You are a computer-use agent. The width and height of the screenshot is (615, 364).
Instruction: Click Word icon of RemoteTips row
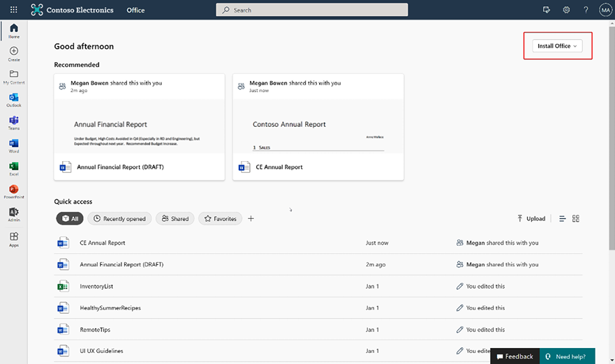click(x=63, y=330)
